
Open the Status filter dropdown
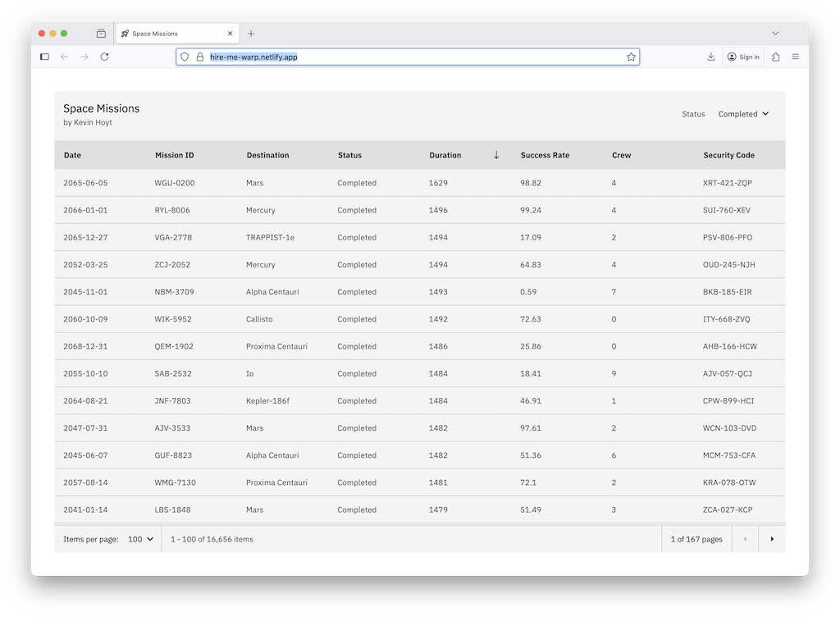(x=743, y=114)
